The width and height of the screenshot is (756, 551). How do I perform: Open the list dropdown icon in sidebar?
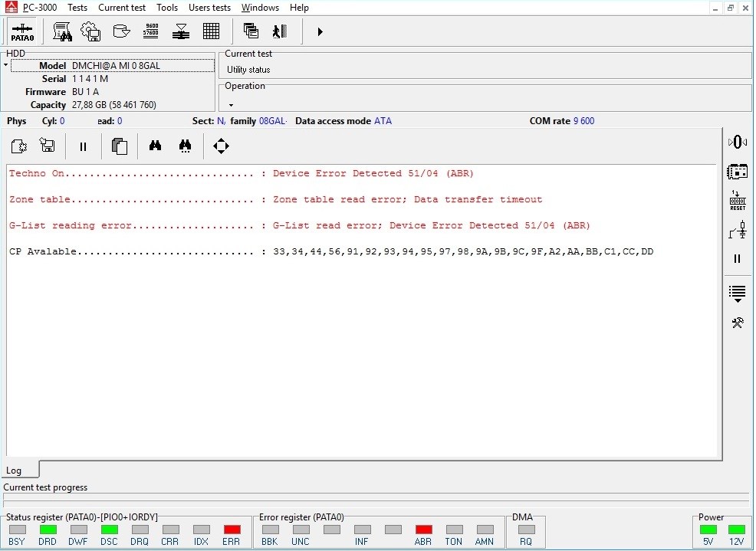(737, 294)
